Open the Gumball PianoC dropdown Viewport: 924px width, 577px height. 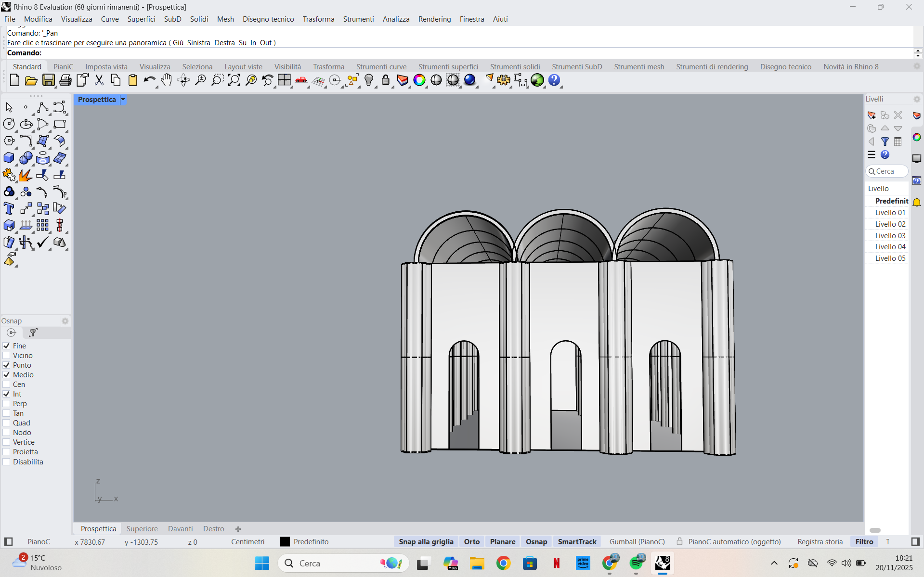[x=637, y=542]
